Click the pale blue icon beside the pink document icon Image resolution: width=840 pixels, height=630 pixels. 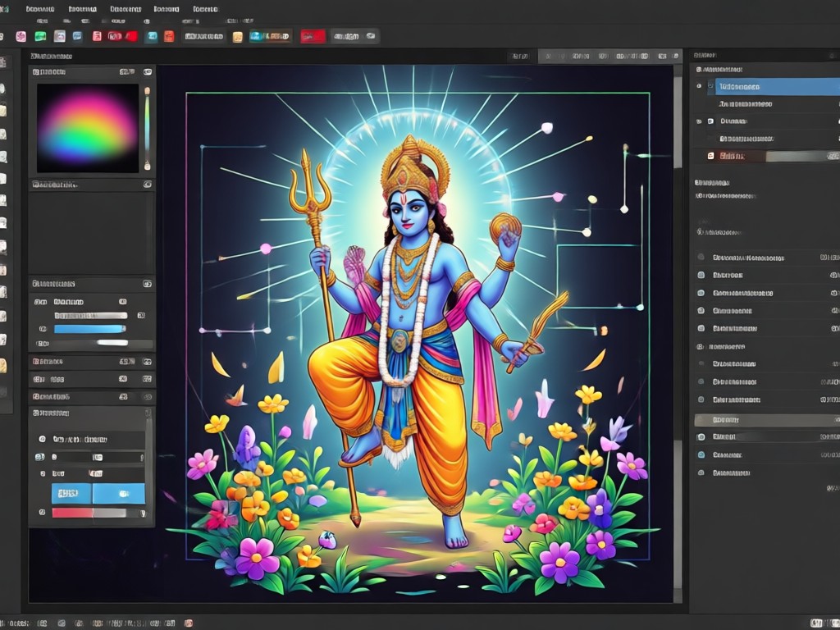tap(78, 36)
